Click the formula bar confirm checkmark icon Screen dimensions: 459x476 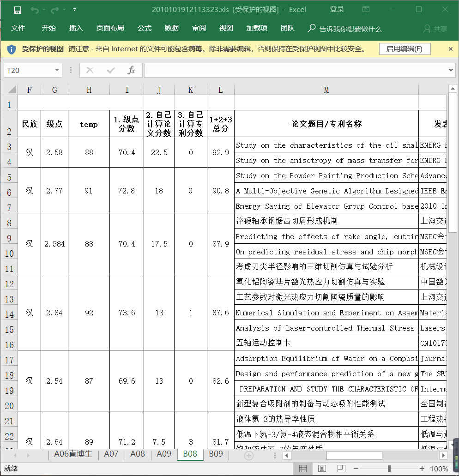point(111,71)
